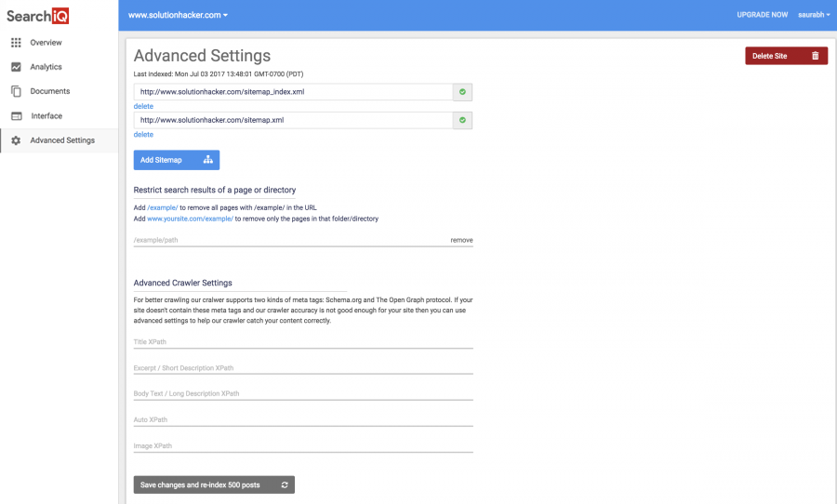Click Save changes and re-index 500 posts
This screenshot has height=504, width=837.
click(x=214, y=484)
